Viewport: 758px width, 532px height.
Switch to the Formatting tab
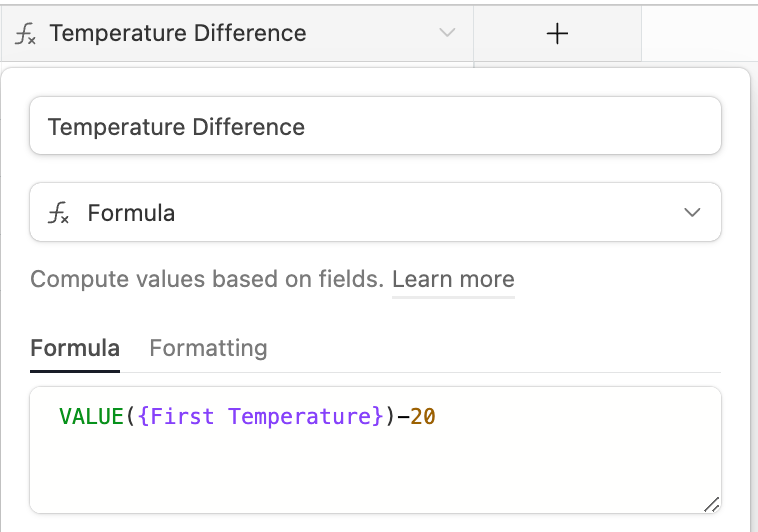(x=208, y=348)
